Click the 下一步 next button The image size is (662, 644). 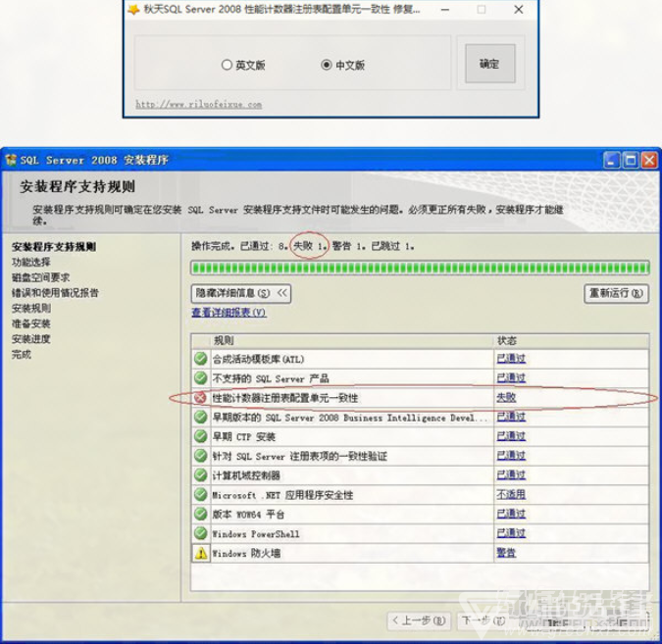point(484,620)
